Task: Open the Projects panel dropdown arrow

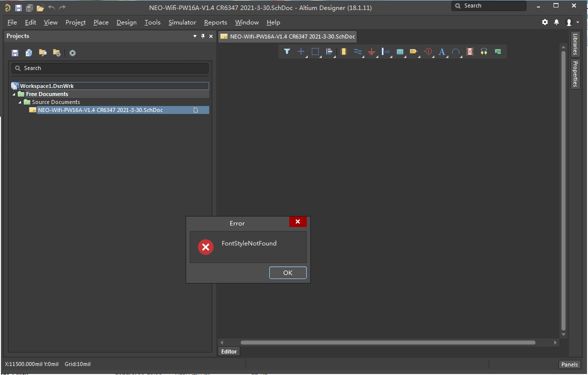Action: (x=195, y=36)
